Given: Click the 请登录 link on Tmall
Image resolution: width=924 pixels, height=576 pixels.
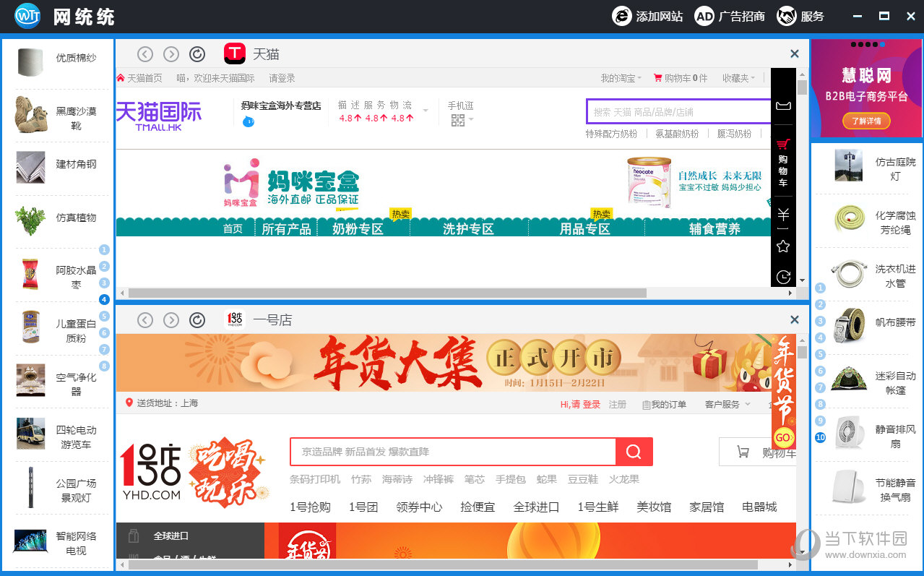Looking at the screenshot, I should pyautogui.click(x=282, y=78).
